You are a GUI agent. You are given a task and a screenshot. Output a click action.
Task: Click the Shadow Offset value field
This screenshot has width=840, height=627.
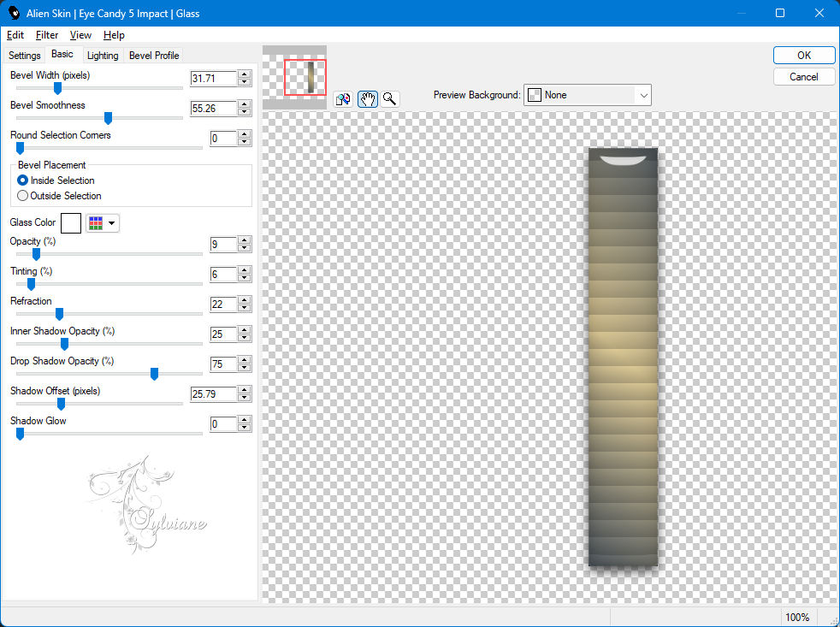[x=213, y=394]
